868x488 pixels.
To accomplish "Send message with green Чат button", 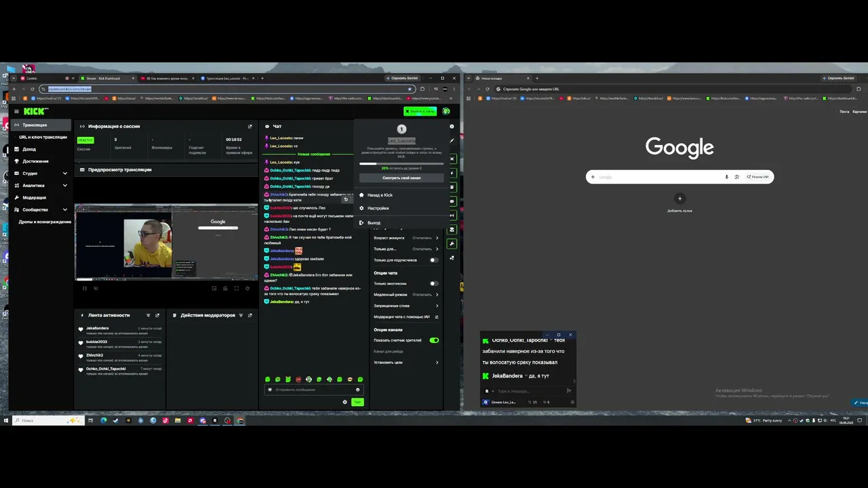I will (x=357, y=402).
